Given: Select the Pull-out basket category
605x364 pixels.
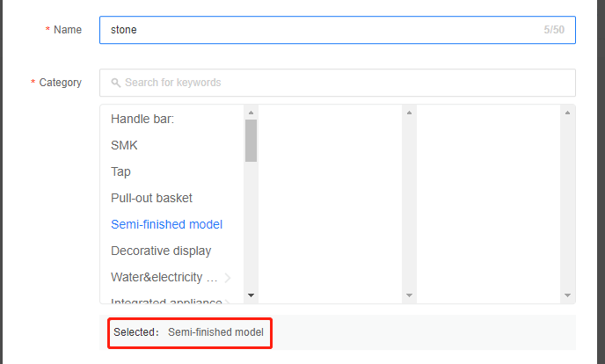Looking at the screenshot, I should click(x=151, y=198).
